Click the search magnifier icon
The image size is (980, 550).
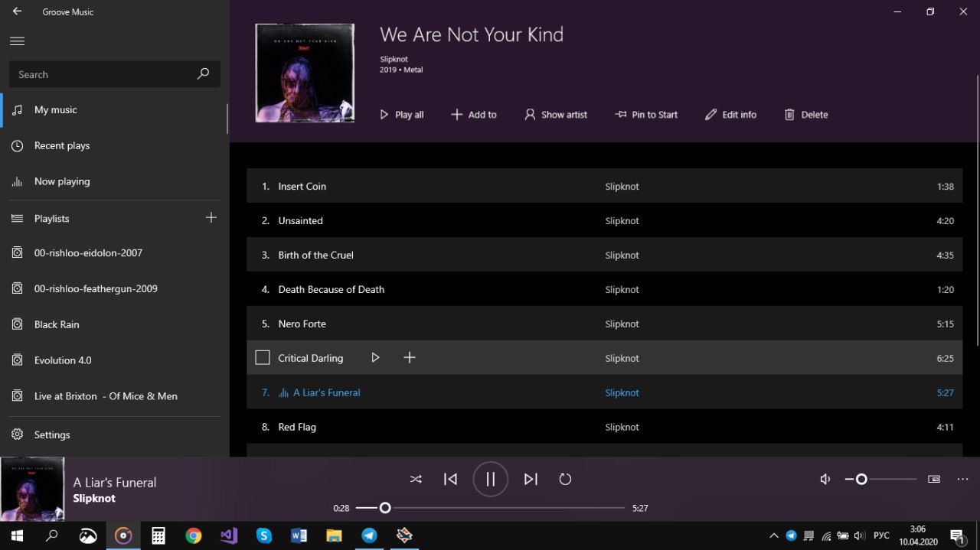point(203,74)
